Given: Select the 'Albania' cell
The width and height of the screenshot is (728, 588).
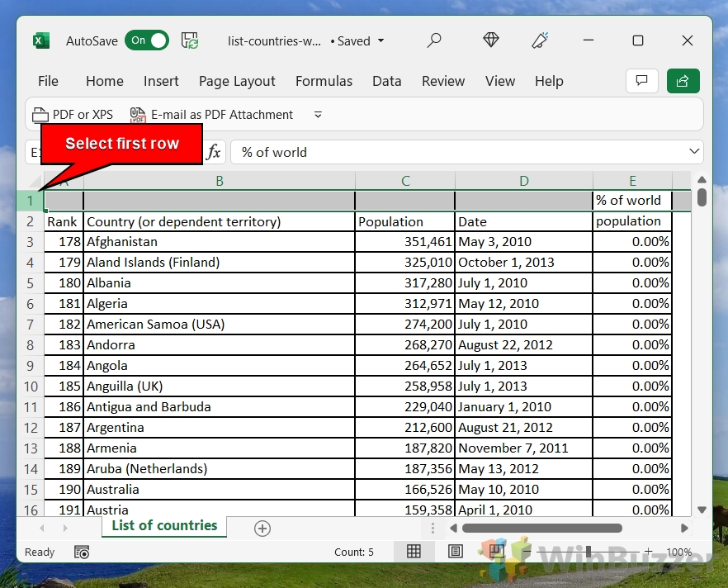Looking at the screenshot, I should 220,283.
